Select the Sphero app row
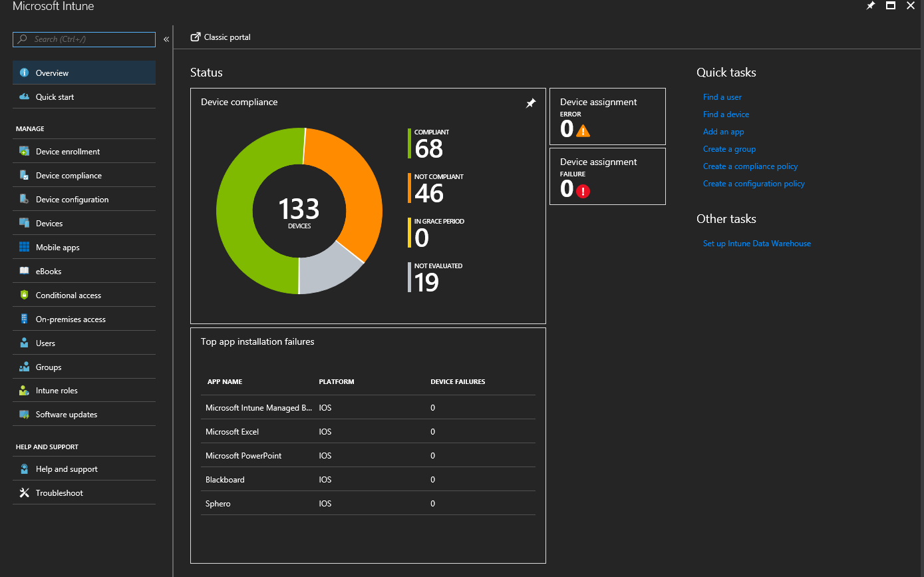Viewport: 924px width, 577px height. pos(368,503)
